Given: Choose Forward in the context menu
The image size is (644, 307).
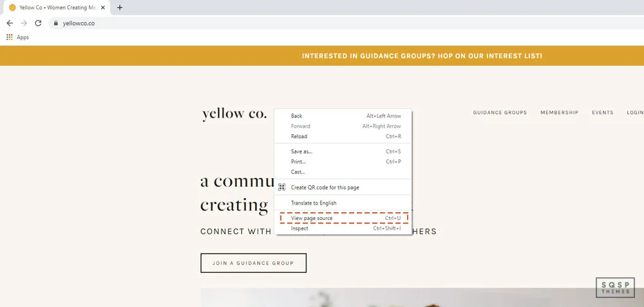Looking at the screenshot, I should click(x=343, y=126).
